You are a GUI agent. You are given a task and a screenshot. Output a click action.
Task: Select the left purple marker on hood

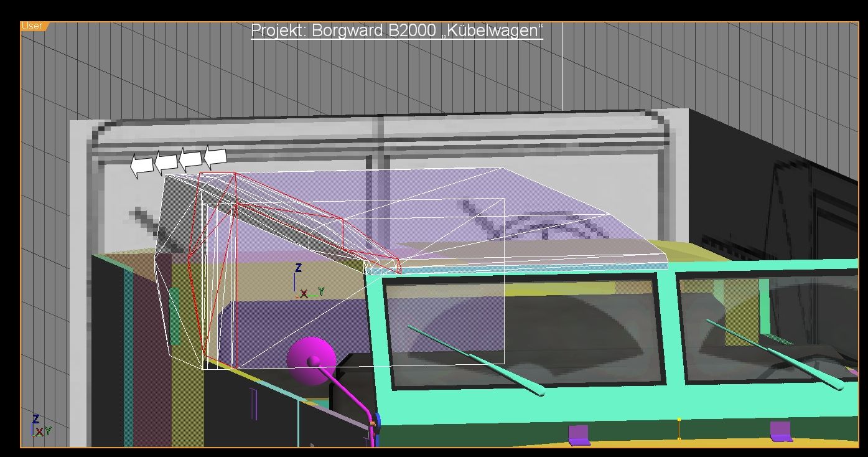point(579,435)
